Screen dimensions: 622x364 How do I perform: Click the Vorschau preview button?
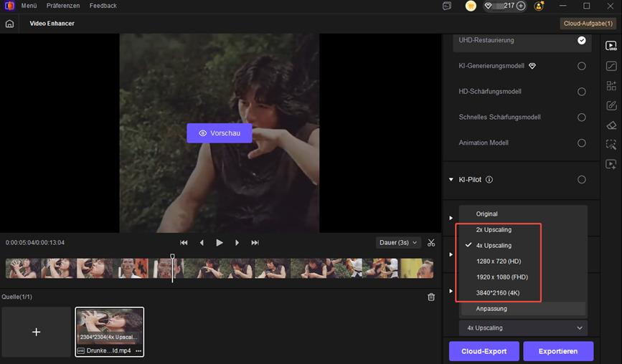pyautogui.click(x=219, y=133)
